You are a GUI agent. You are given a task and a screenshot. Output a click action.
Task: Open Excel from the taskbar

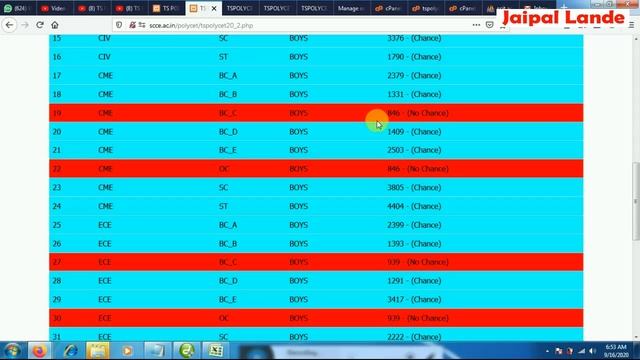pos(215,351)
